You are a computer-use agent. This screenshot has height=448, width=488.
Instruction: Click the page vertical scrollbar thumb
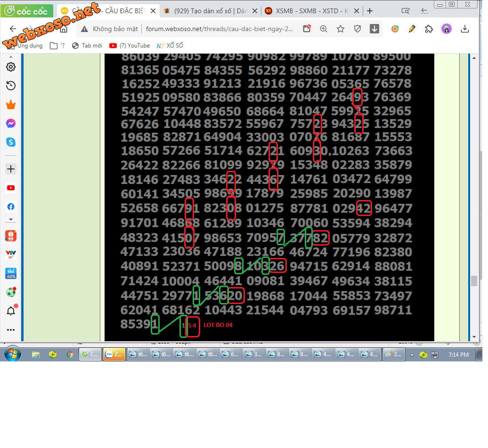[474, 281]
